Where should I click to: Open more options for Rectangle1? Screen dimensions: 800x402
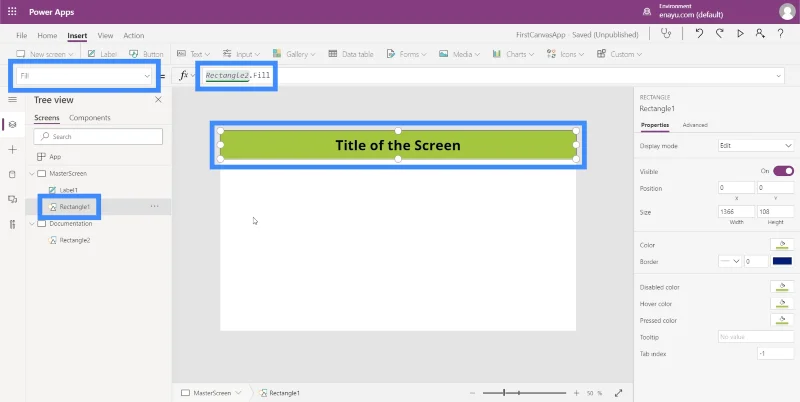(x=155, y=206)
